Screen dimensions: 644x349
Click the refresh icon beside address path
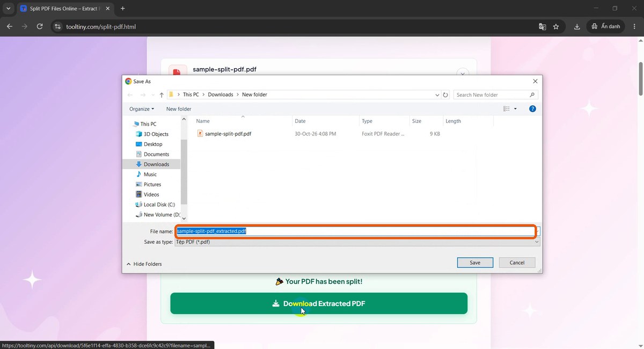point(445,94)
